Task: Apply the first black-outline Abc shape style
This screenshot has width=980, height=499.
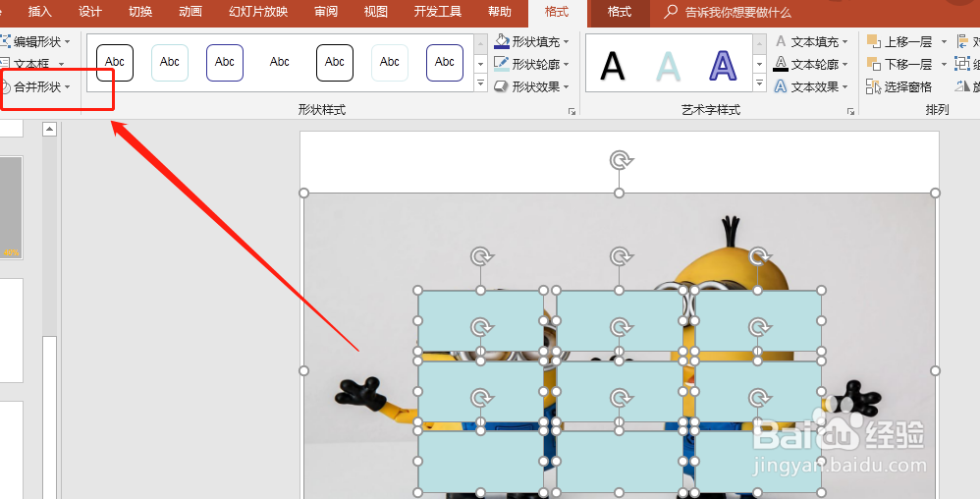Action: point(115,63)
